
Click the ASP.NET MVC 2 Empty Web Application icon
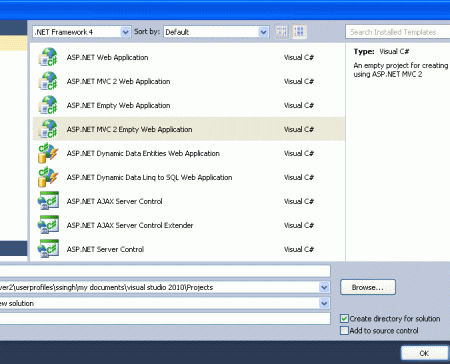tap(48, 129)
